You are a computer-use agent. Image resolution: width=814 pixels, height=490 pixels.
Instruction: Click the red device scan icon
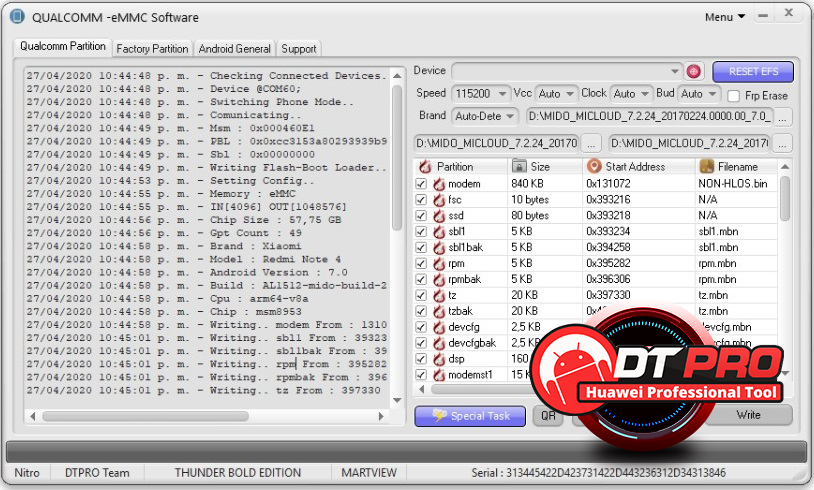point(694,72)
